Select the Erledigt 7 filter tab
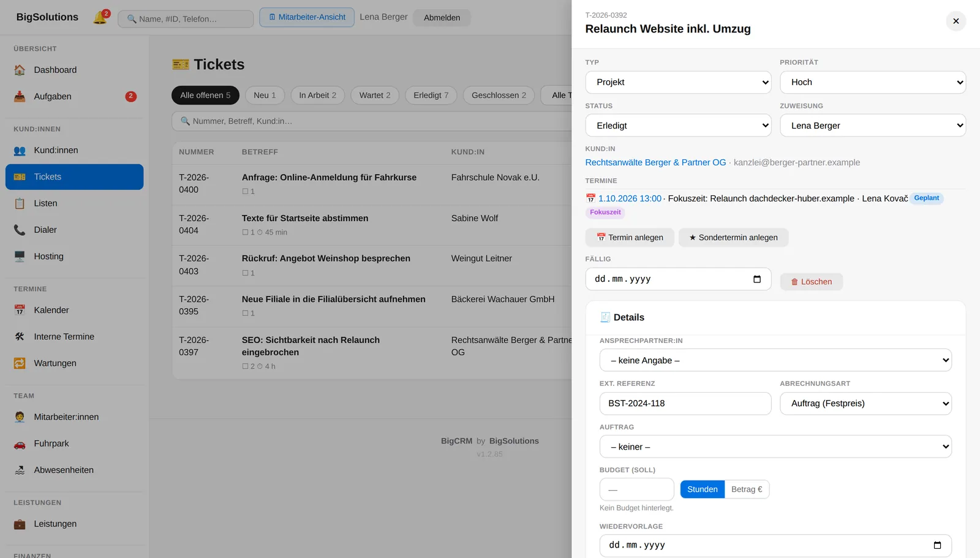 (x=431, y=95)
